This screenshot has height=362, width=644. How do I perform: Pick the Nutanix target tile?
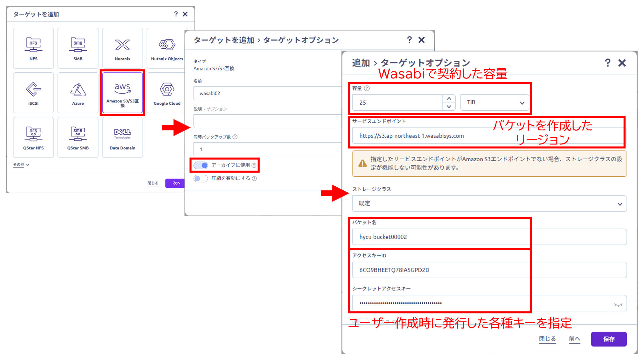(x=122, y=48)
